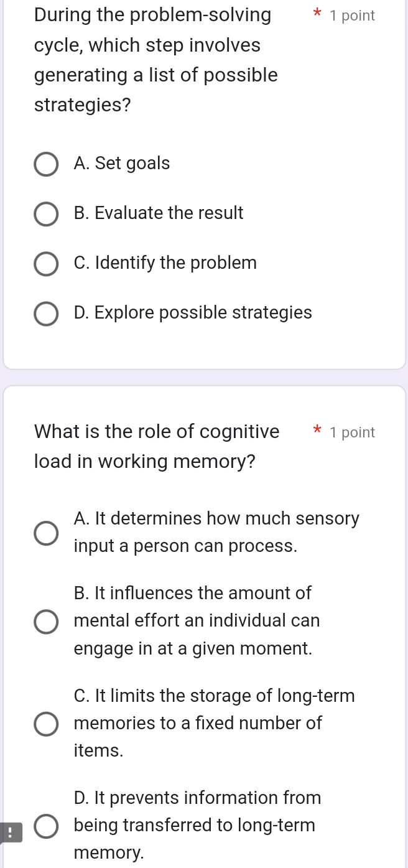
Task: Click the label C. Identify the problem
Action: (x=165, y=263)
